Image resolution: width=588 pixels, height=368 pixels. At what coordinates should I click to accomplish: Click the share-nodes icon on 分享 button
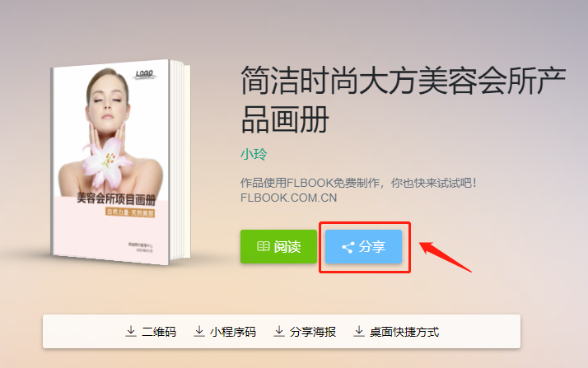(348, 247)
